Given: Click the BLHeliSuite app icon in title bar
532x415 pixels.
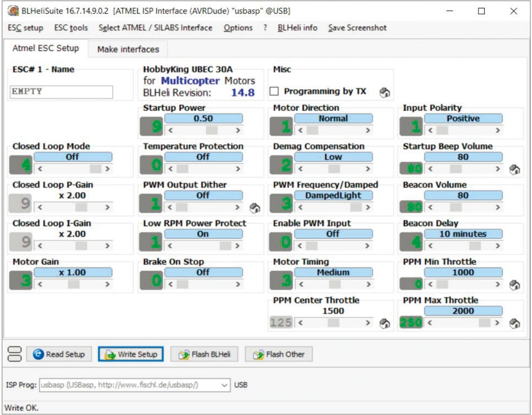Looking at the screenshot, I should tap(13, 11).
